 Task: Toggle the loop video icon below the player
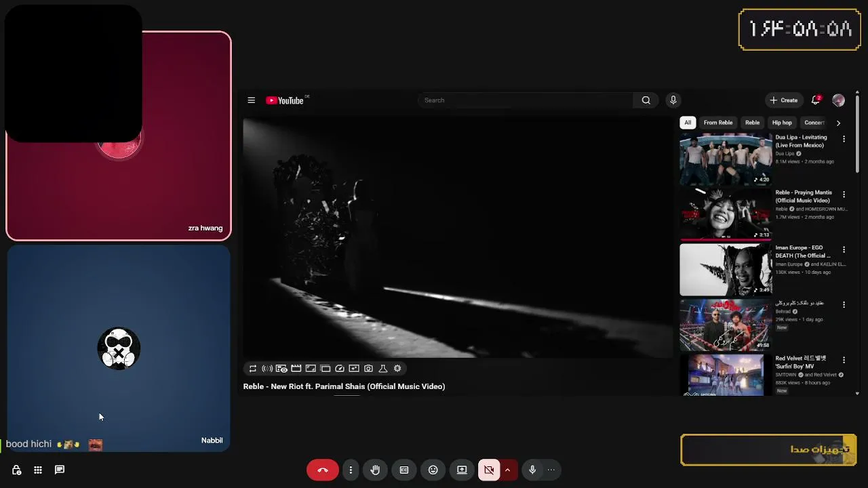click(x=253, y=369)
